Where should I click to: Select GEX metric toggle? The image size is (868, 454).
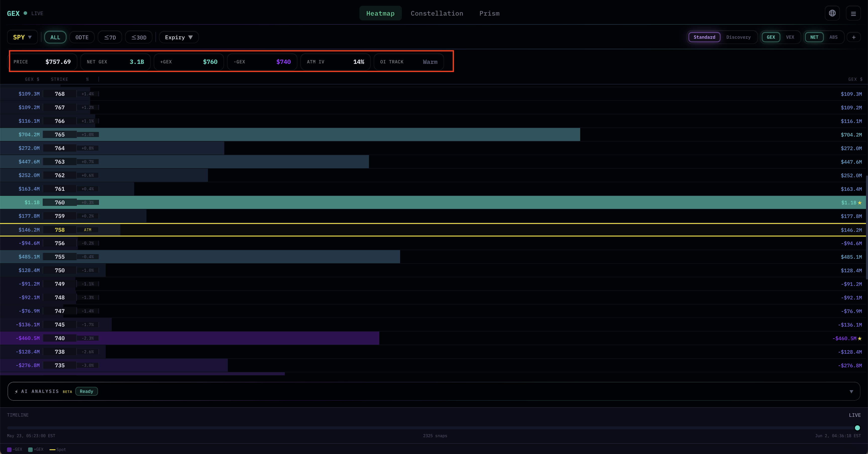pyautogui.click(x=771, y=37)
